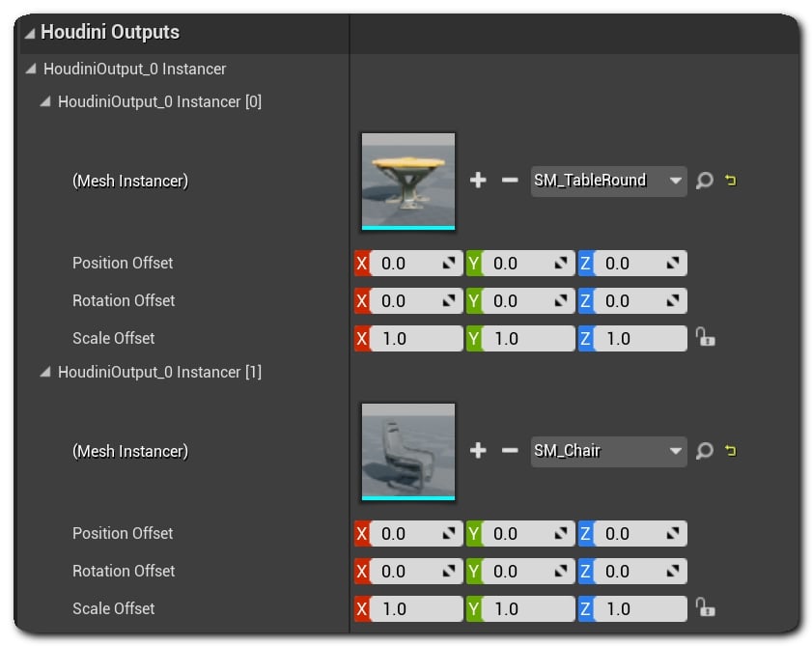This screenshot has height=646, width=812.
Task: Browse to SM_Chair in content browser
Action: (704, 451)
